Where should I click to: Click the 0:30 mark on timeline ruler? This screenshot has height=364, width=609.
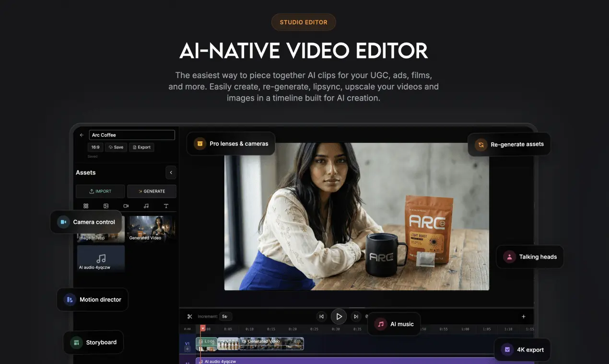pos(336,329)
